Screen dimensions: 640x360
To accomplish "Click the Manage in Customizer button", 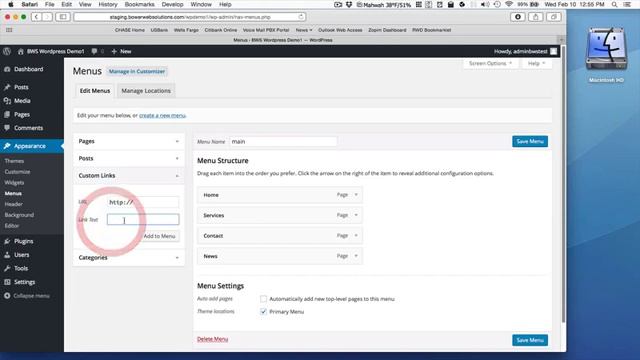I will pos(137,71).
